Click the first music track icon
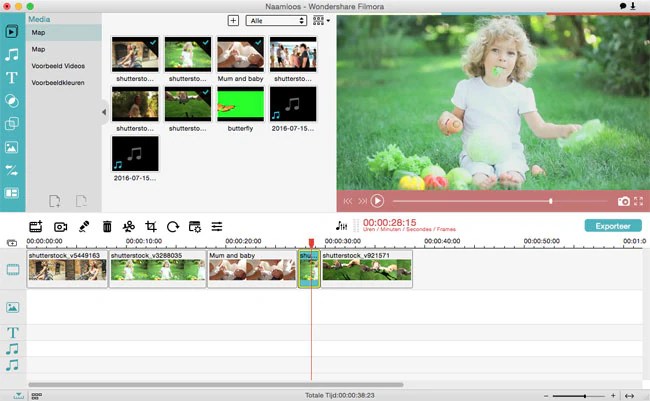 pyautogui.click(x=12, y=349)
